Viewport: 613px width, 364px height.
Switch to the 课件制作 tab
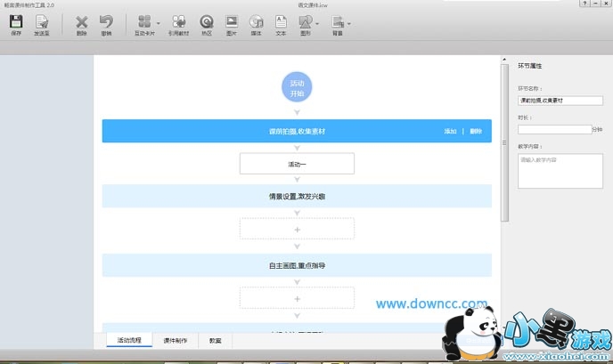(x=175, y=340)
